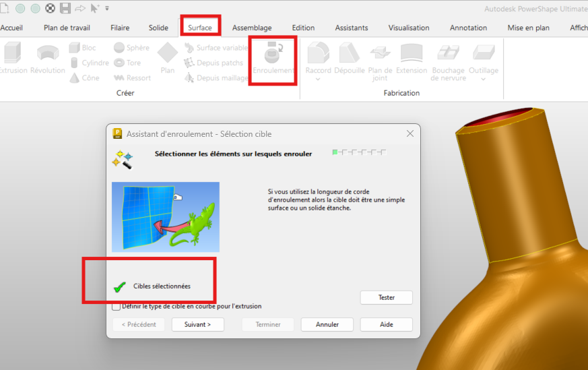Create a Bloc primitive
The width and height of the screenshot is (588, 370).
[x=82, y=48]
